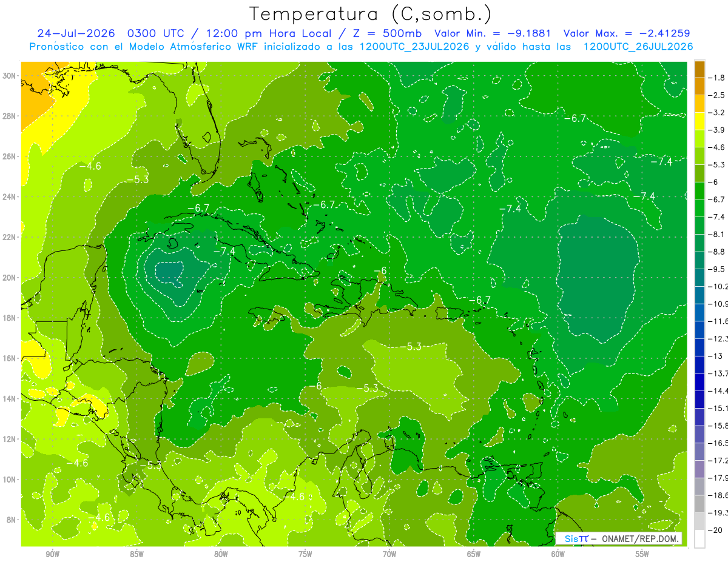Select the swatch between -15.1 and -15.8
The height and width of the screenshot is (562, 728).
(699, 416)
